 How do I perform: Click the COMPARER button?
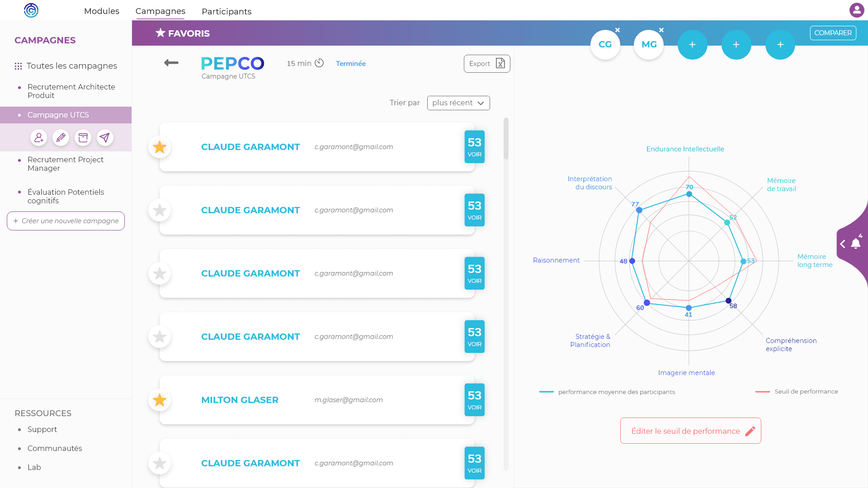[x=833, y=33]
